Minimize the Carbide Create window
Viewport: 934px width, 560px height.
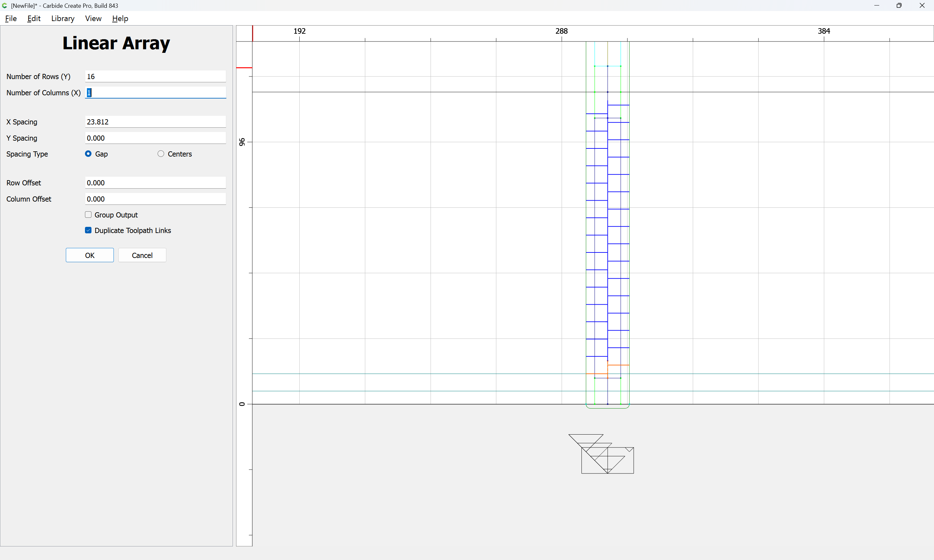pyautogui.click(x=877, y=6)
